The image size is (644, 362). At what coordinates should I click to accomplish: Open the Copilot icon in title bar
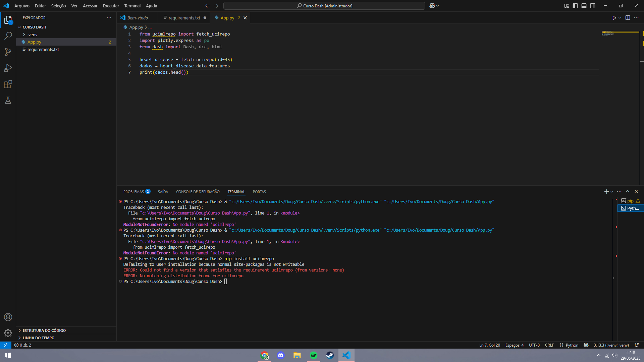click(x=432, y=6)
